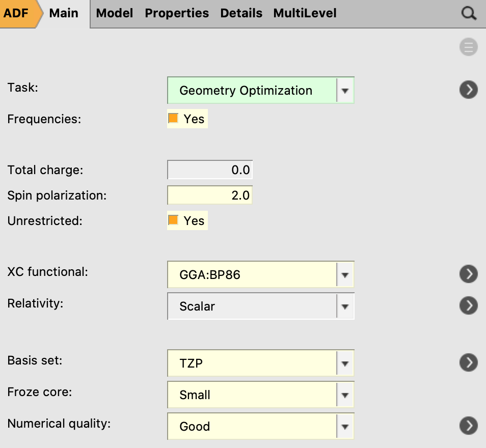Expand the Froze core dropdown
The height and width of the screenshot is (448, 486).
tap(345, 395)
